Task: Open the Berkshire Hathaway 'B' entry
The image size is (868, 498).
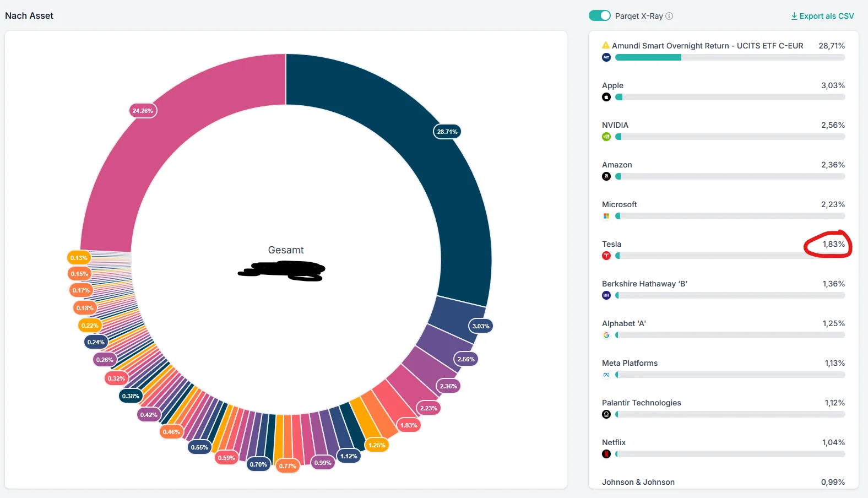Action: [x=723, y=289]
